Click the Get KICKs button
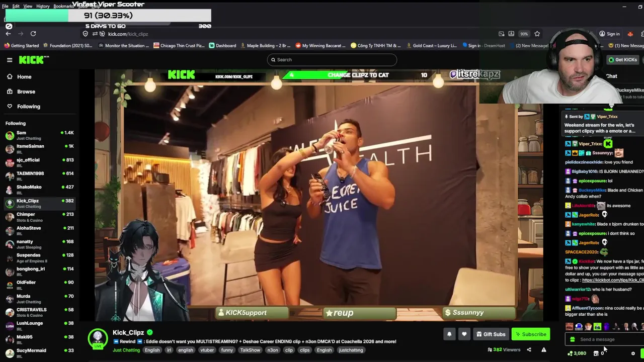The width and height of the screenshot is (644, 362). pyautogui.click(x=622, y=60)
